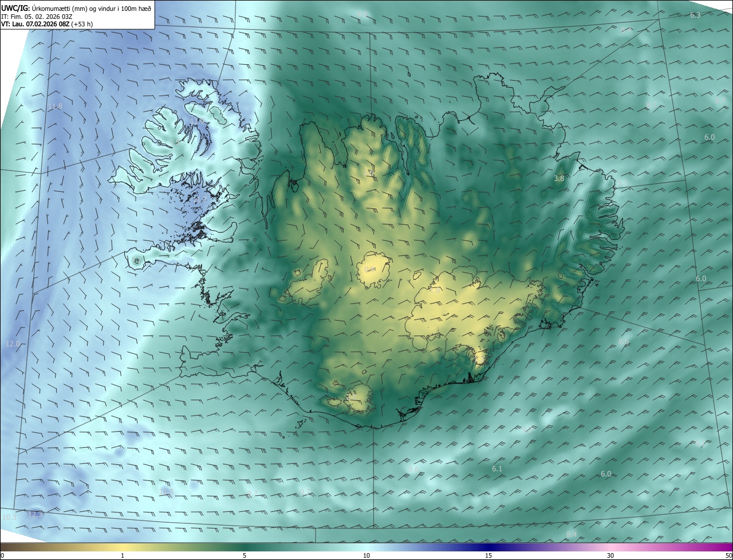
Task: Click the '0' tick on the color scale
Action: (x=2, y=555)
